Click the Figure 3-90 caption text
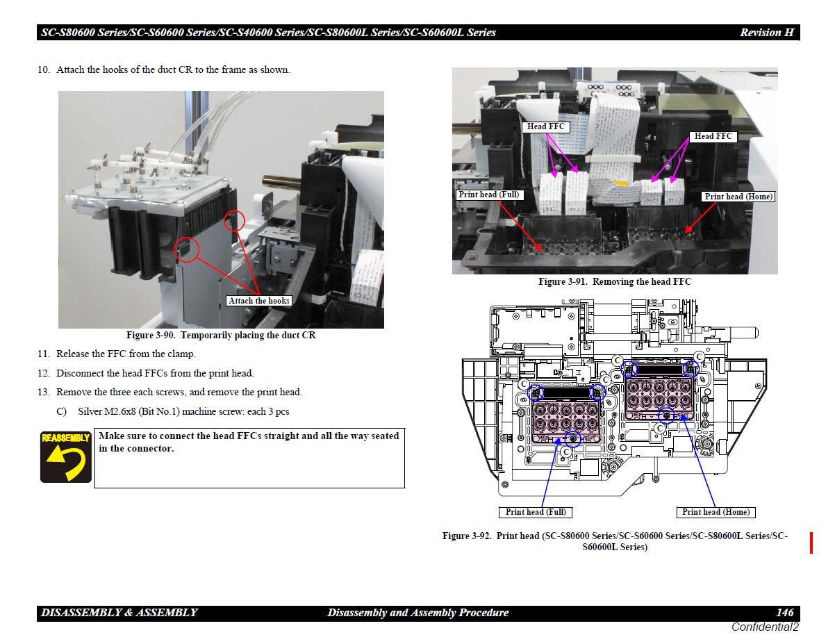Image resolution: width=835 pixels, height=644 pixels. coord(221,336)
